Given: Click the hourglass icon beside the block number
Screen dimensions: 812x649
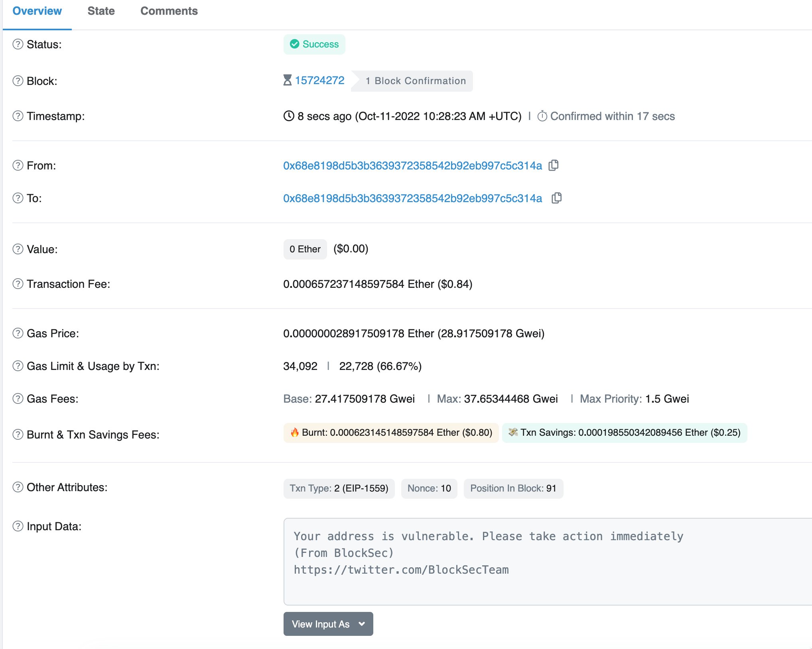Looking at the screenshot, I should [x=288, y=80].
